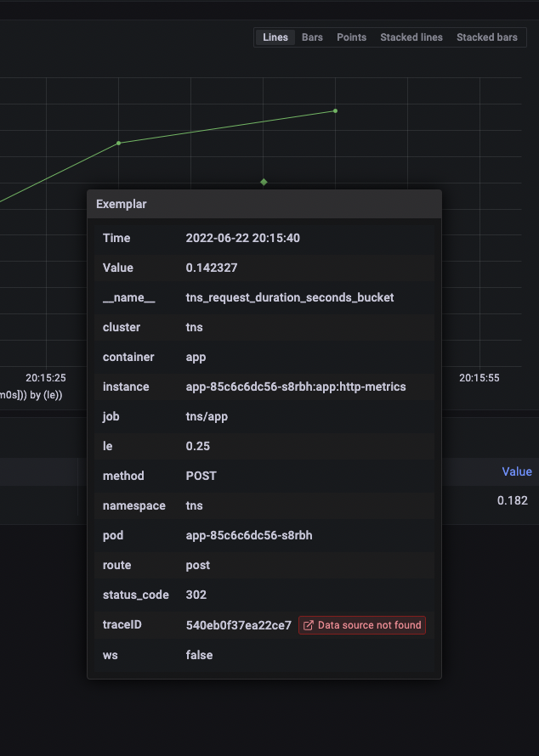Click the le value 0.25
Viewport: 539px width, 756px height.
point(198,446)
